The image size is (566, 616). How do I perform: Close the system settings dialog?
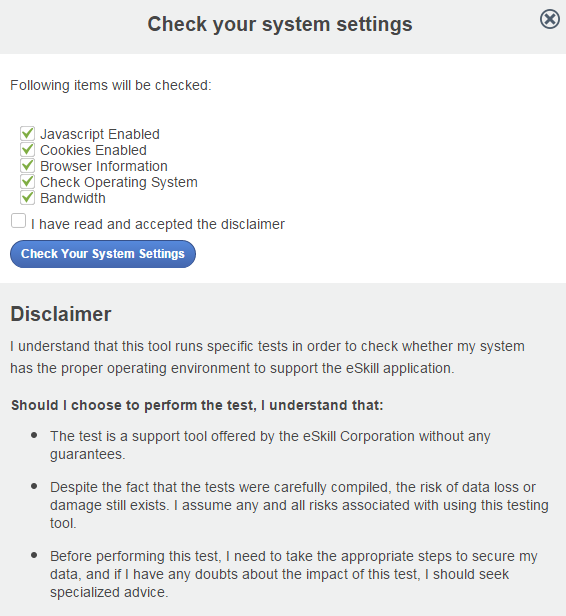point(550,19)
